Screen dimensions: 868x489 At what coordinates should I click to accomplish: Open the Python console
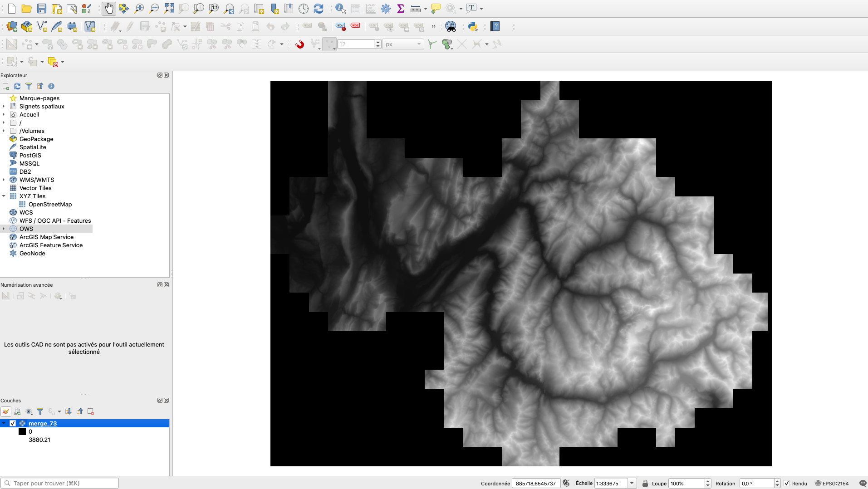pyautogui.click(x=473, y=26)
